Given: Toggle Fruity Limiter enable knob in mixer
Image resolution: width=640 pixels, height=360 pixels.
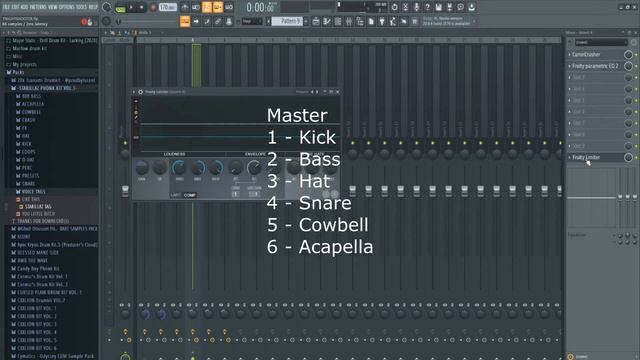Looking at the screenshot, I should pyautogui.click(x=628, y=157).
